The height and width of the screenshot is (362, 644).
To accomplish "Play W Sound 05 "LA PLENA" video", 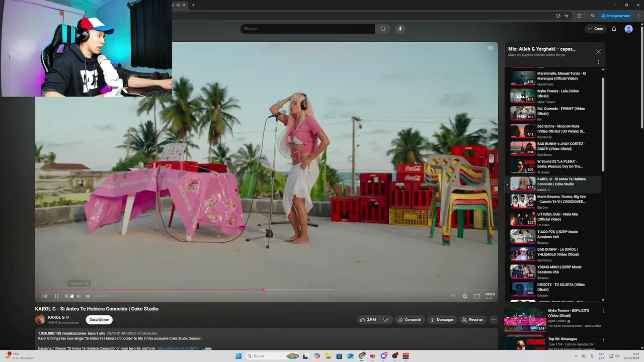I will (x=553, y=166).
